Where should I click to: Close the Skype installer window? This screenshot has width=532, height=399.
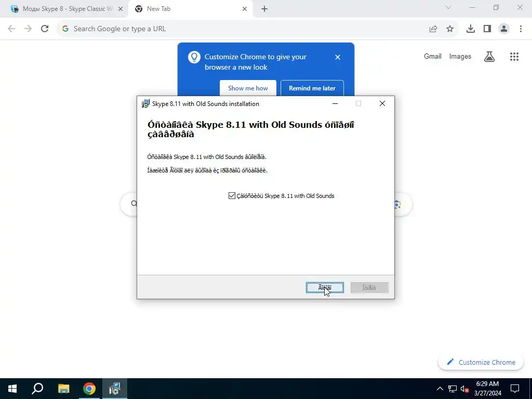382,103
